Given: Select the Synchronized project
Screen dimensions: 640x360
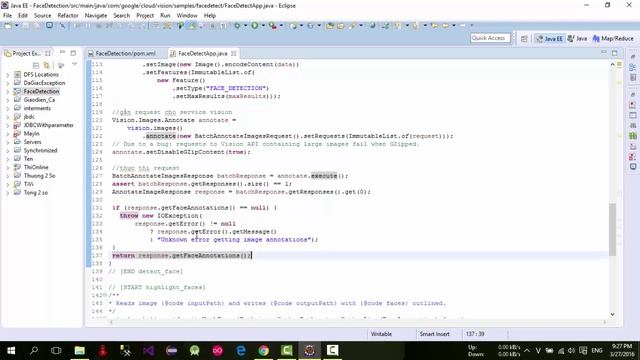Looking at the screenshot, I should 40,150.
